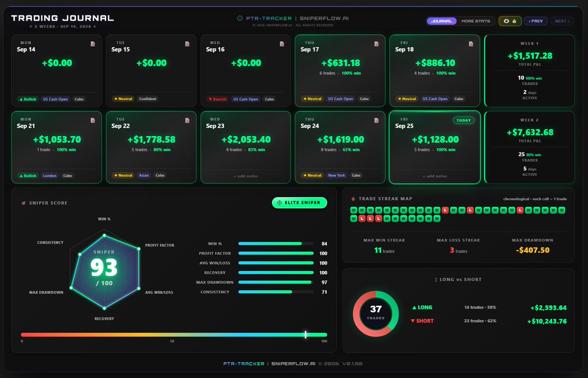This screenshot has width=588, height=378.
Task: Click the Elite Sniper badge button
Action: coord(299,202)
